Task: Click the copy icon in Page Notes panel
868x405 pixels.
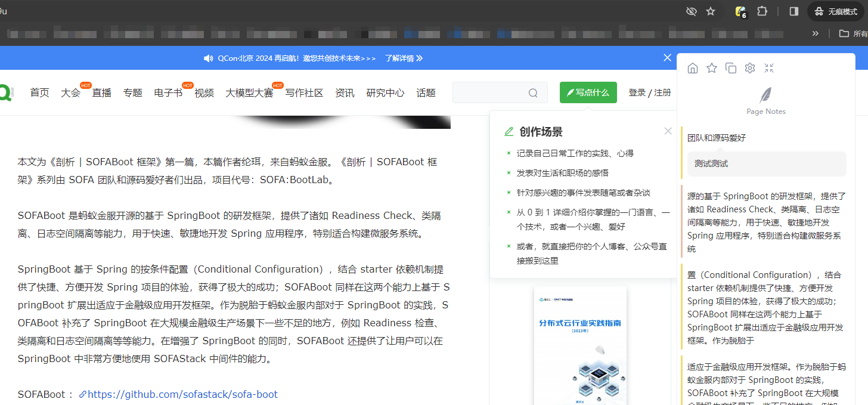Action: coord(731,68)
